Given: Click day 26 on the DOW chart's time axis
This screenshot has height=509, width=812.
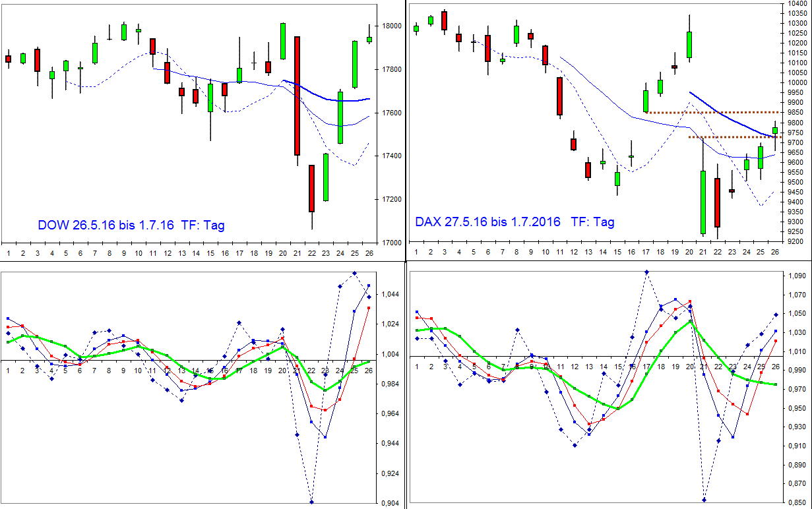Looking at the screenshot, I should [x=369, y=253].
